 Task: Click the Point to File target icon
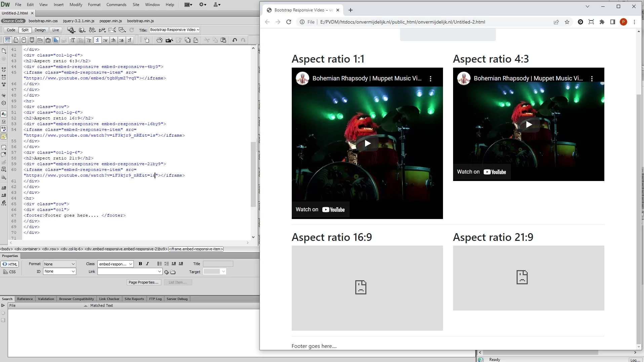166,272
